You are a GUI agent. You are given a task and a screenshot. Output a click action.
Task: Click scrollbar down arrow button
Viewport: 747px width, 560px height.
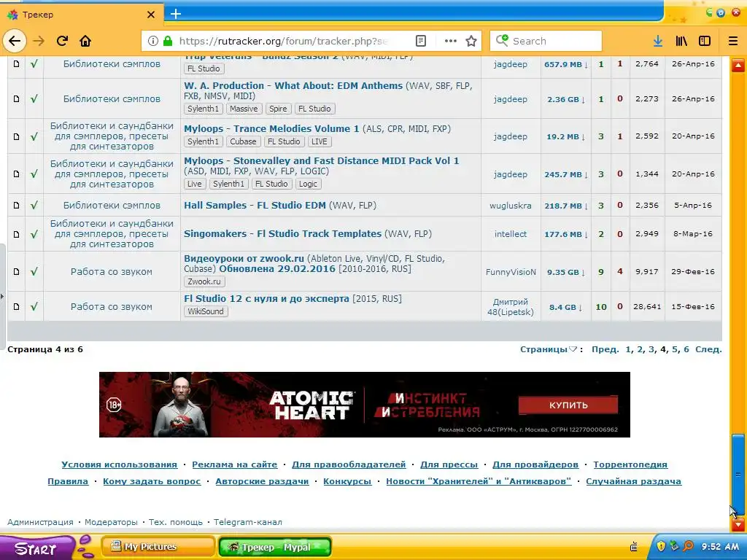[x=738, y=525]
